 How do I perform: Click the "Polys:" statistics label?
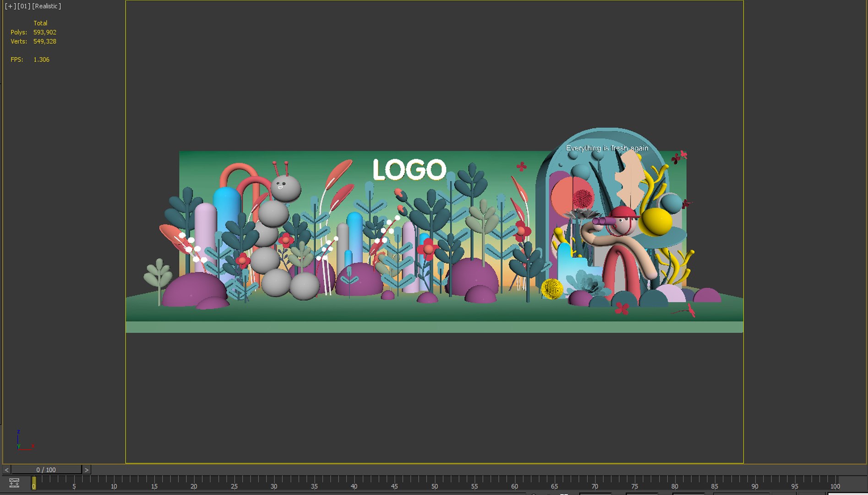point(19,32)
